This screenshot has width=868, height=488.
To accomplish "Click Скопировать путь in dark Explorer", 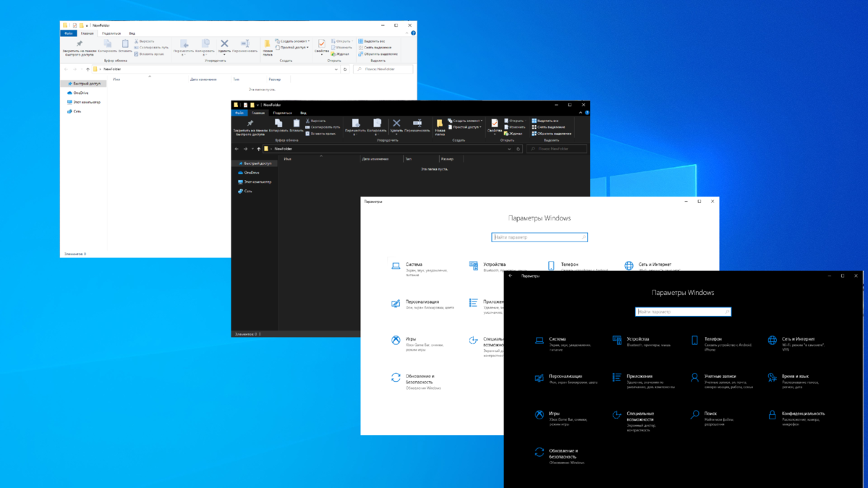I will (323, 127).
